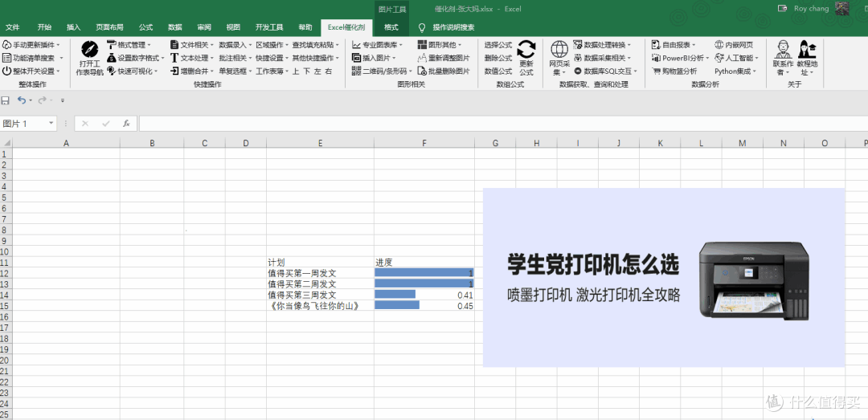Open the 网页采集 globe icon
Image resolution: width=868 pixels, height=420 pixels.
(559, 49)
